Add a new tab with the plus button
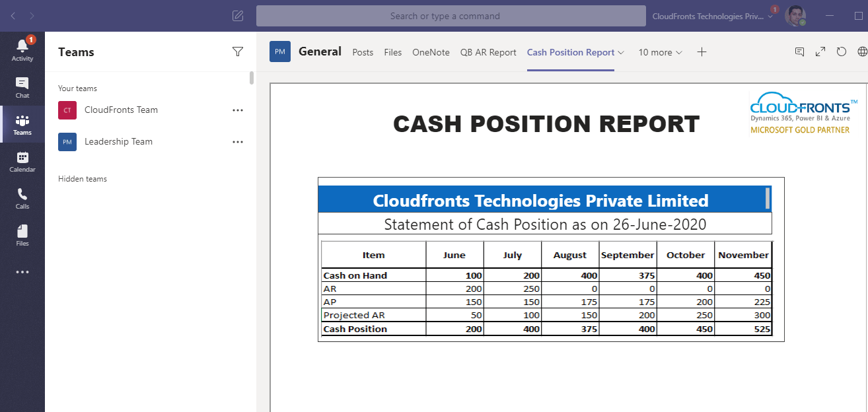 point(702,51)
